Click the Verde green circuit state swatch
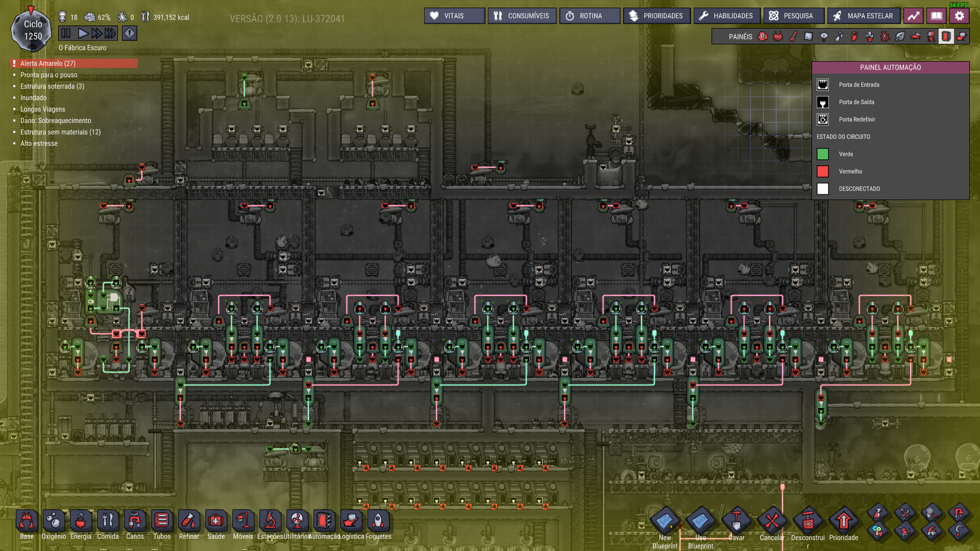 [822, 154]
